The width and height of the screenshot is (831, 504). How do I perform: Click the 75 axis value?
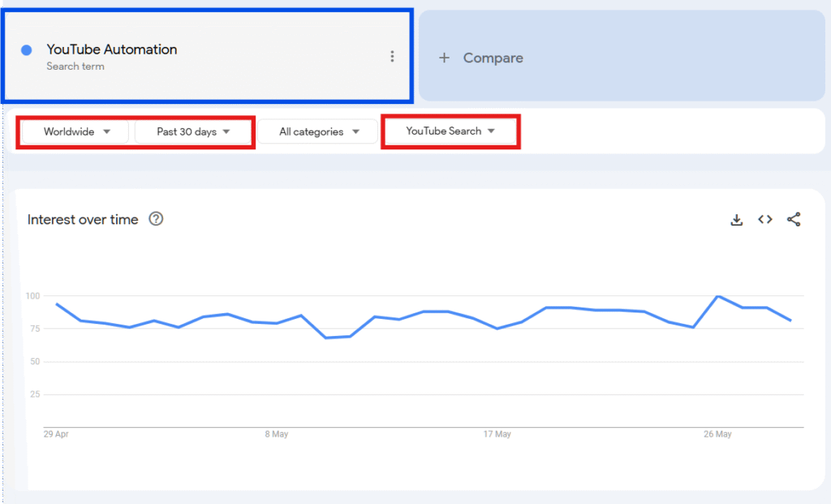(35, 329)
